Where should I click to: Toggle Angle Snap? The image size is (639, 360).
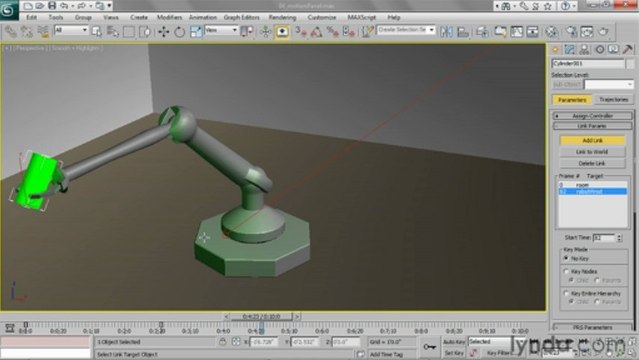coord(317,31)
